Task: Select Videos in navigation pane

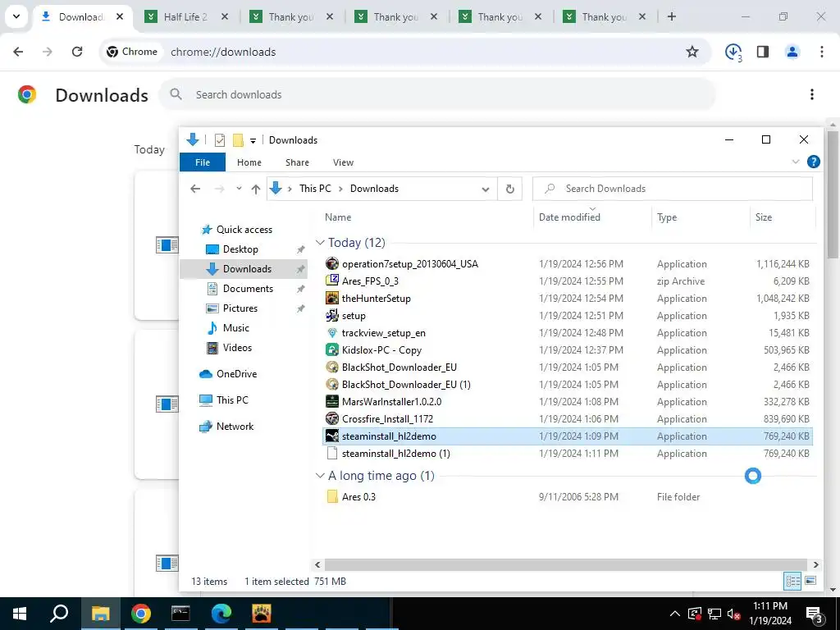Action: tap(237, 348)
